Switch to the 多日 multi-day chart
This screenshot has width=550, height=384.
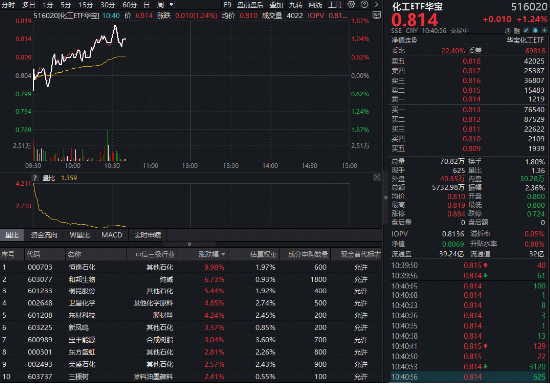(x=28, y=5)
